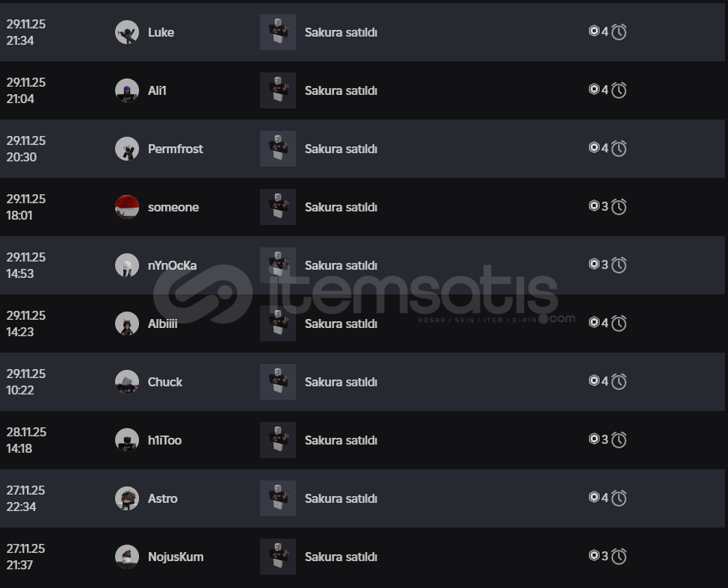Open the Sakura item thumbnail in h1iToo's row

[x=278, y=440]
